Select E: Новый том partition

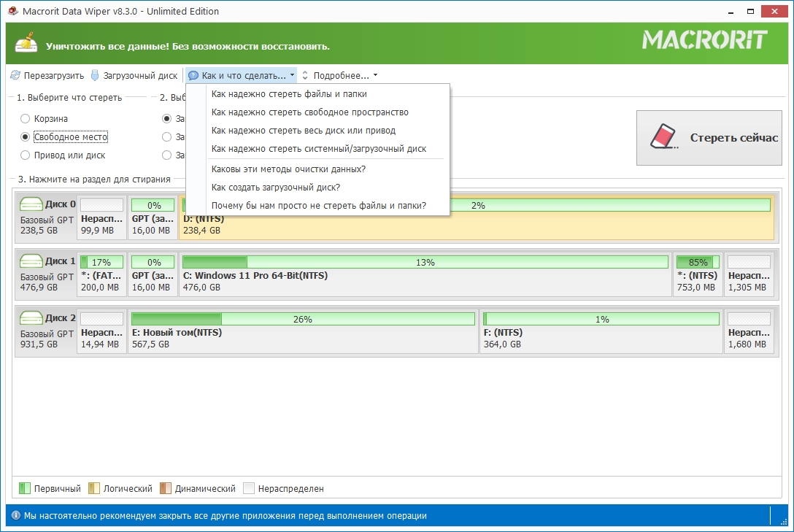coord(303,331)
